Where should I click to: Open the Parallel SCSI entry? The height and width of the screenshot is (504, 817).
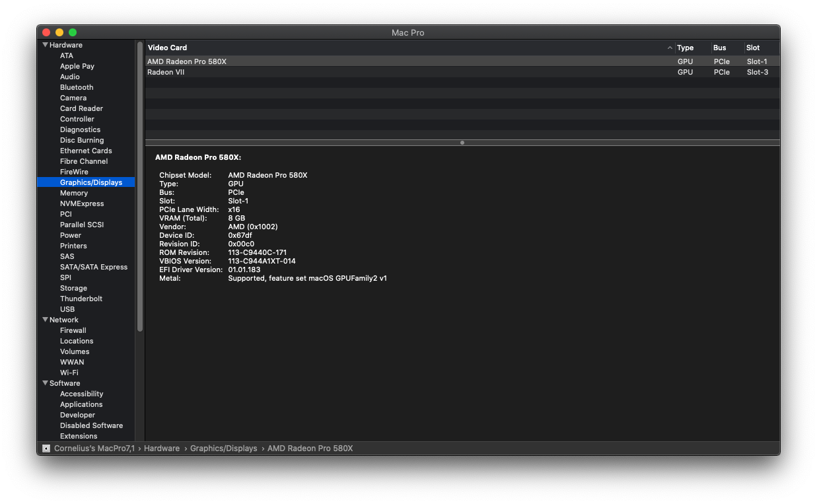click(x=82, y=225)
